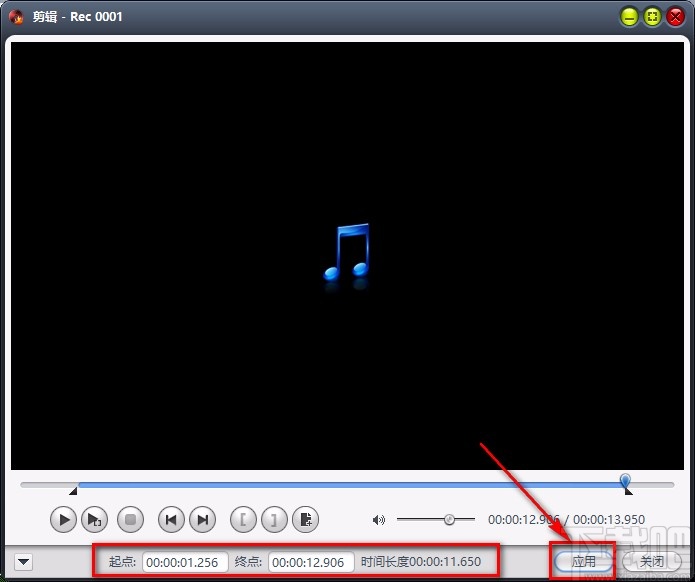Stop playback with the square button
This screenshot has height=582, width=695.
[130, 520]
